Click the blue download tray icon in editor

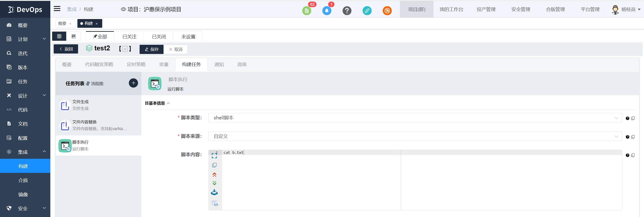pos(214,192)
